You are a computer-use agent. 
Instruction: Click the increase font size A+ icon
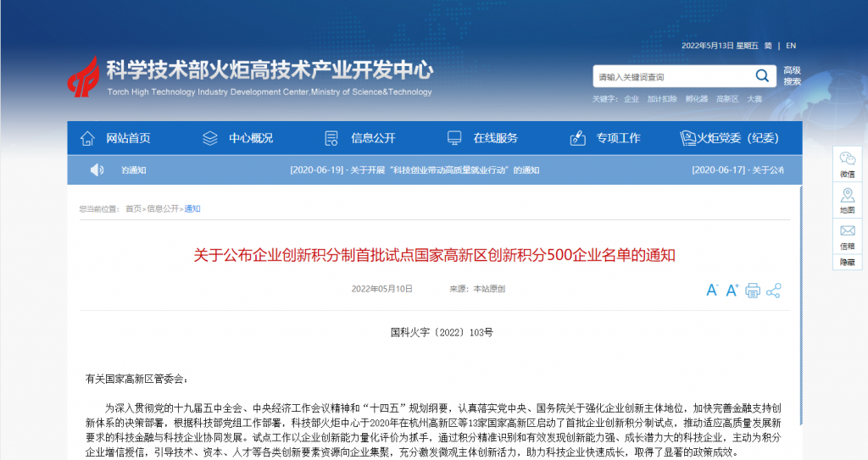(x=732, y=291)
